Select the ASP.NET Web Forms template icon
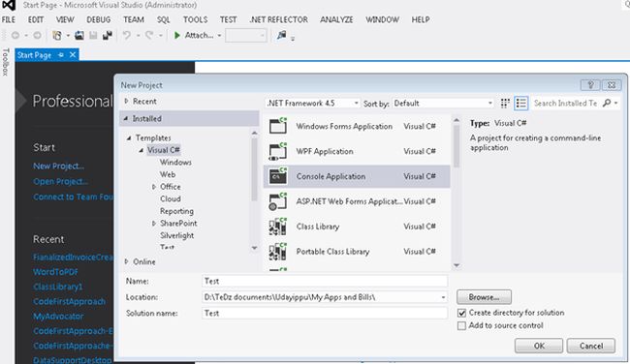The height and width of the screenshot is (364, 630). coord(277,201)
